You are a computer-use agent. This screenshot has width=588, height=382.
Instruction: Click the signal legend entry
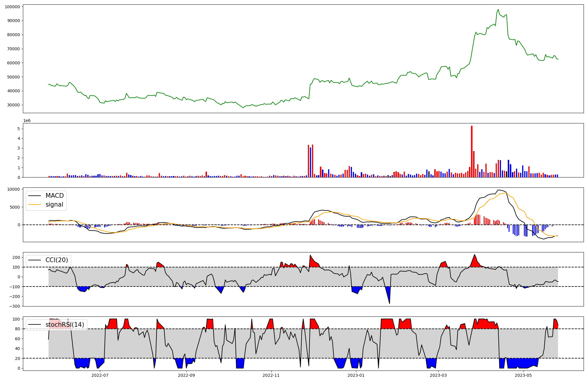(x=54, y=205)
